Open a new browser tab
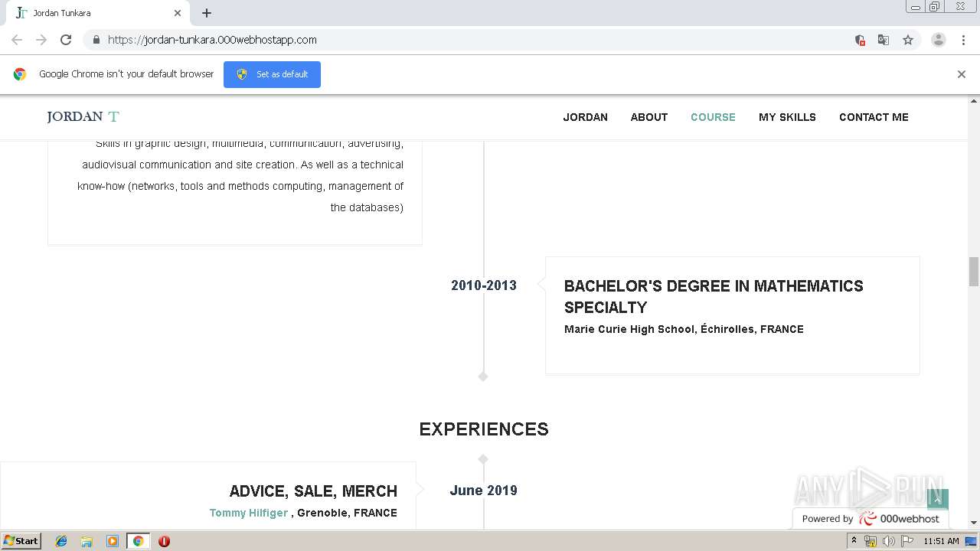The width and height of the screenshot is (980, 551). coord(207,13)
